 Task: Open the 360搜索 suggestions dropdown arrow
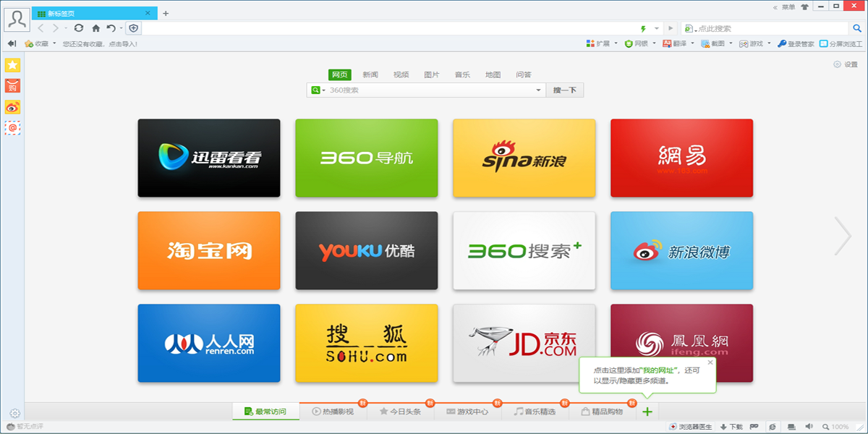(x=539, y=90)
